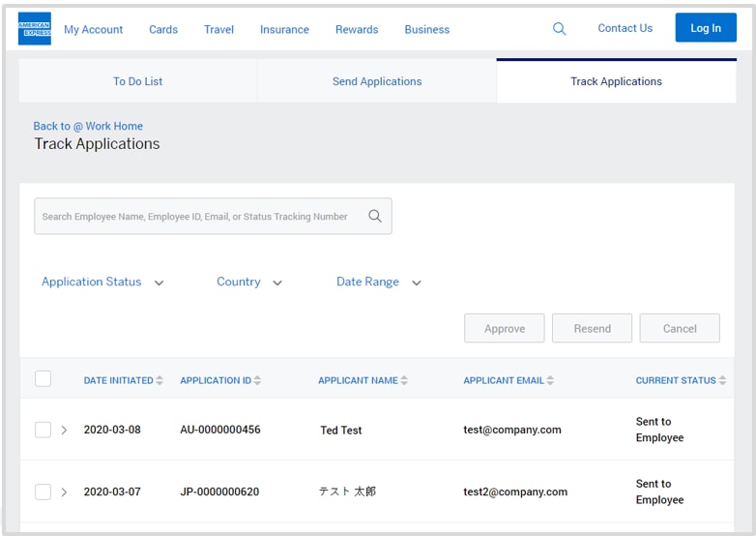The height and width of the screenshot is (536, 756).
Task: Click the American Express logo
Action: (x=34, y=29)
